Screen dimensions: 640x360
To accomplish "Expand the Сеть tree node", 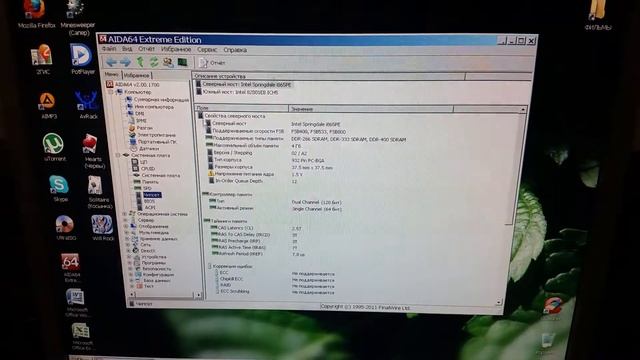I will click(128, 244).
